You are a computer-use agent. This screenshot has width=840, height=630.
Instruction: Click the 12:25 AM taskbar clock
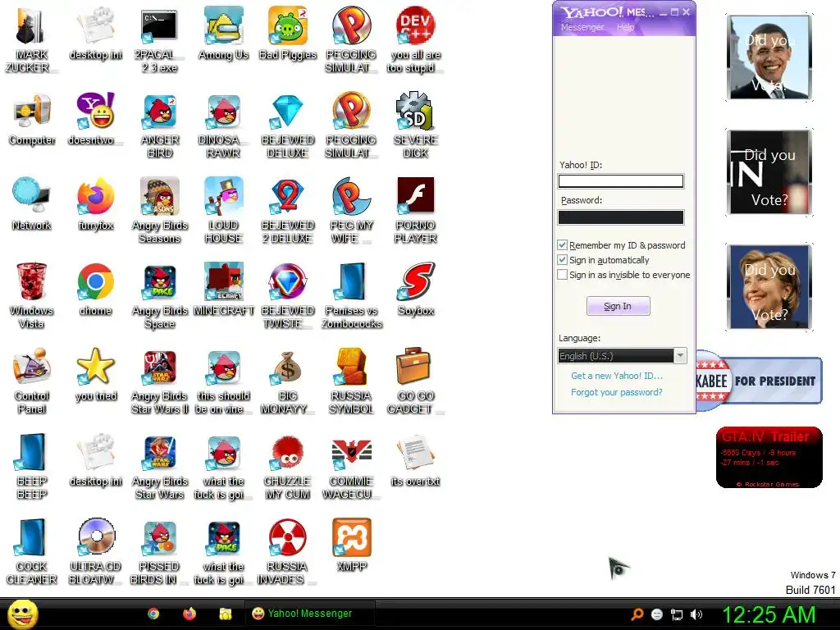[x=769, y=614]
